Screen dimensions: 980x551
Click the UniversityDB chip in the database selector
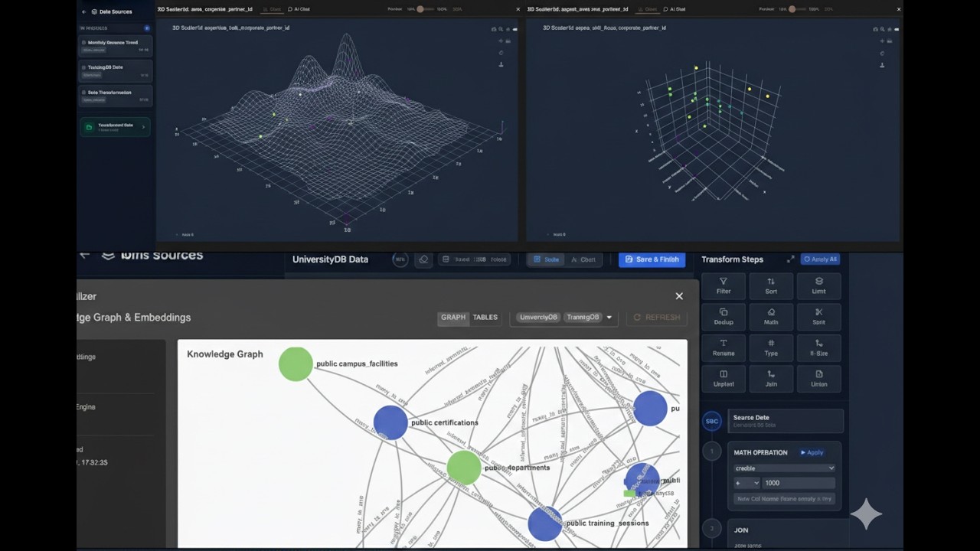(538, 317)
